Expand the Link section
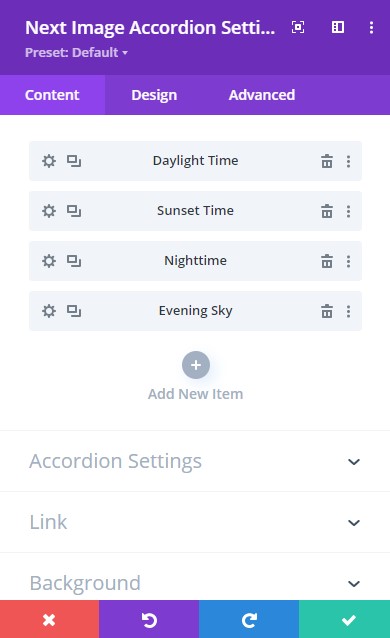The image size is (390, 638). [x=195, y=522]
